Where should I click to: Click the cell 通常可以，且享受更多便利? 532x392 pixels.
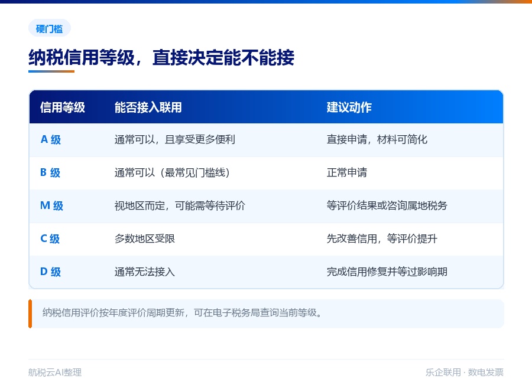coord(175,139)
